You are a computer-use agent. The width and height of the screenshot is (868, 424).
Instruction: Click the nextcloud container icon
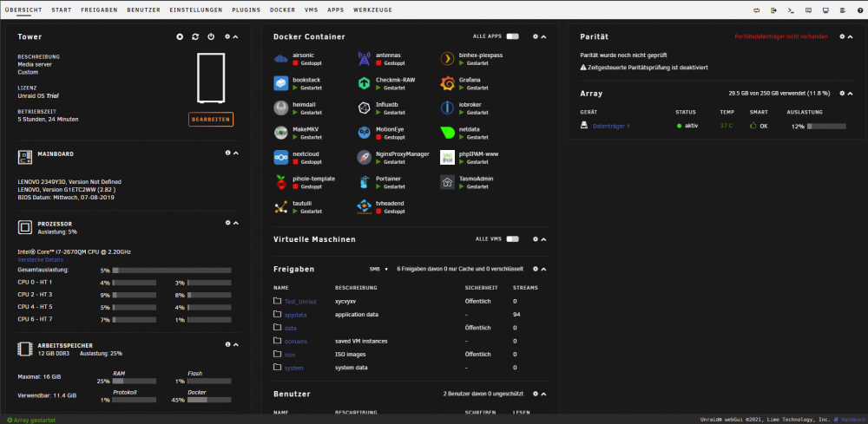pos(281,158)
